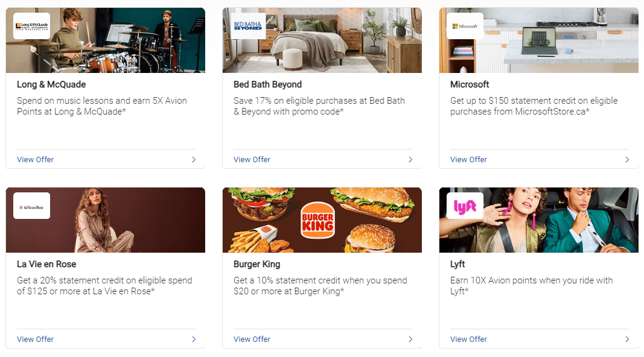The width and height of the screenshot is (644, 357).
Task: Click the pink Lyft logo badge
Action: [x=465, y=206]
